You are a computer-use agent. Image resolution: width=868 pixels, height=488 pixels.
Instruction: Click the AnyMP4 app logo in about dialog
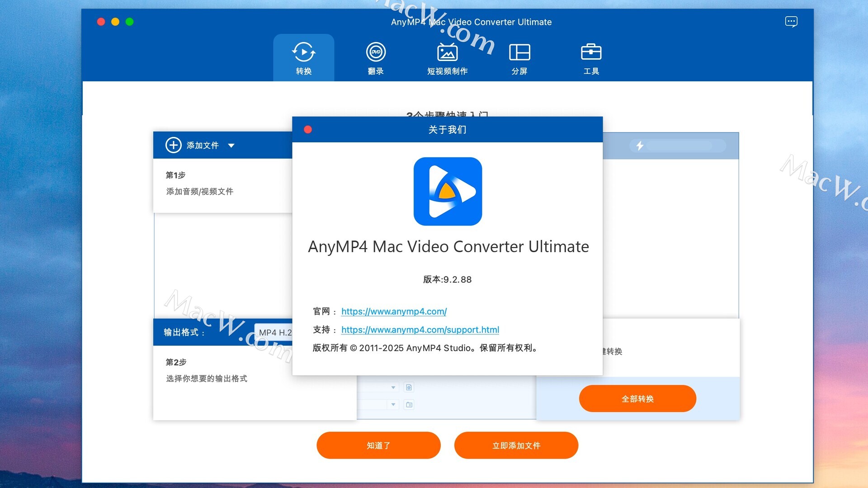[448, 191]
